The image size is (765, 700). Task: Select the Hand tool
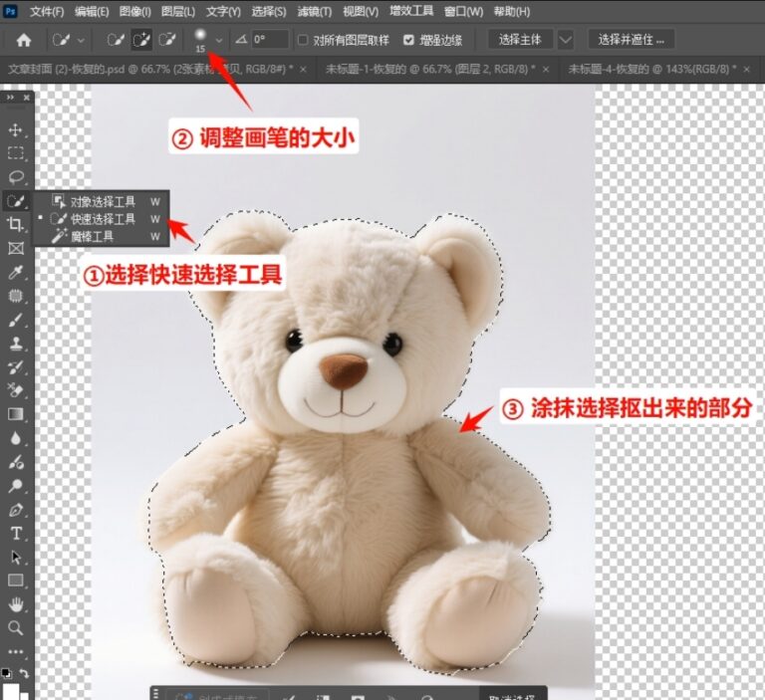(x=16, y=604)
